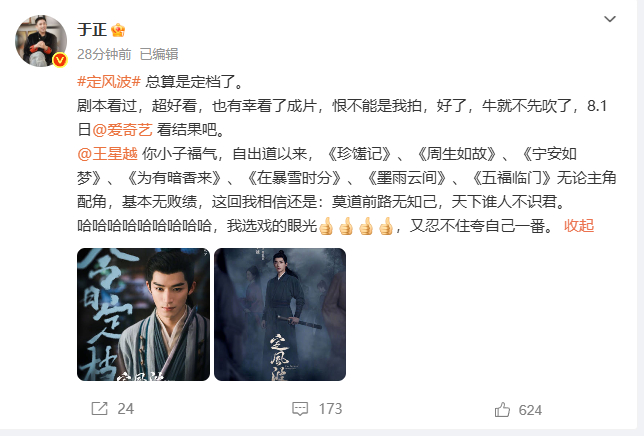Screen dimensions: 644x436
Task: Open the #定风波# hashtag topic
Action: click(x=109, y=82)
